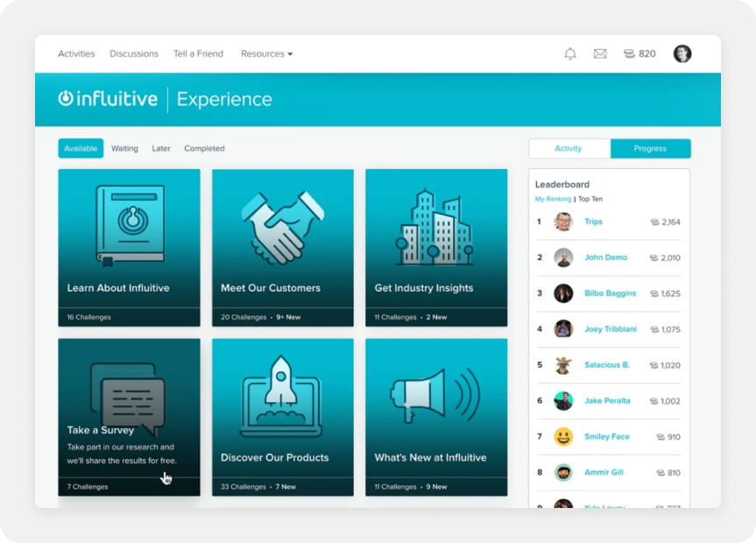Click John Demo's leaderboard avatar
The height and width of the screenshot is (543, 756).
tap(563, 257)
